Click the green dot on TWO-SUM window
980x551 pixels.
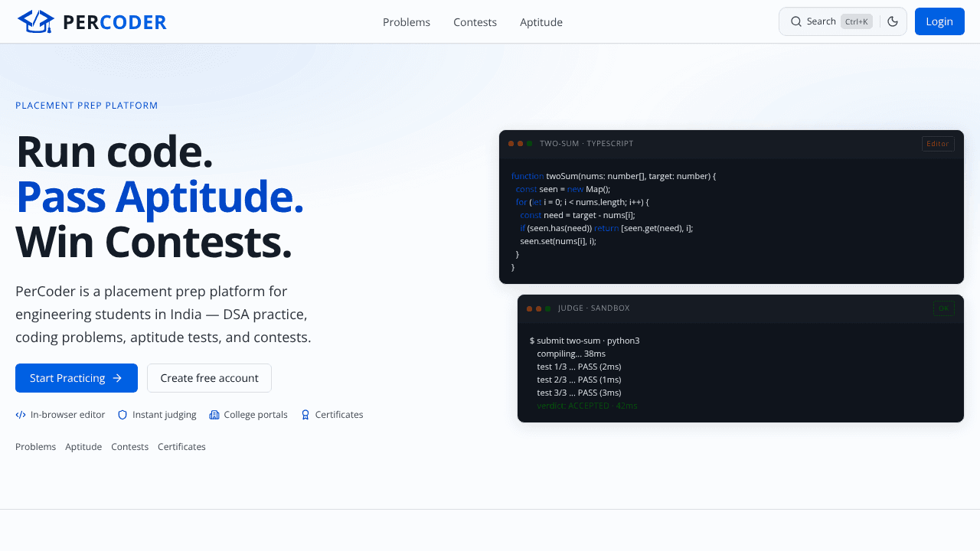[530, 144]
